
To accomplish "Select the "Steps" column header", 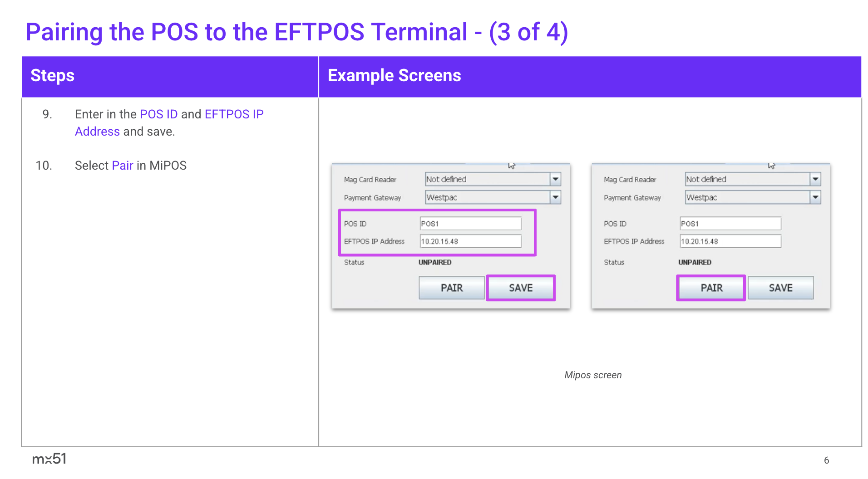I will click(52, 76).
